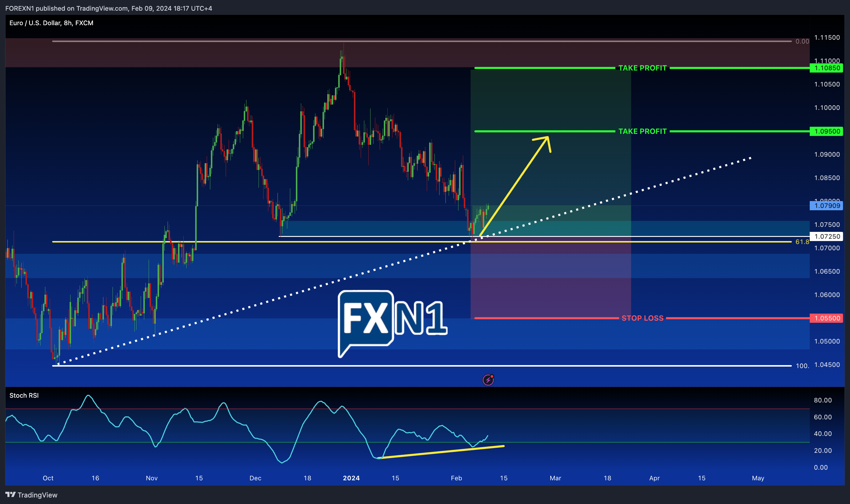Click the Dec date axis label
This screenshot has width=850, height=504.
click(255, 478)
